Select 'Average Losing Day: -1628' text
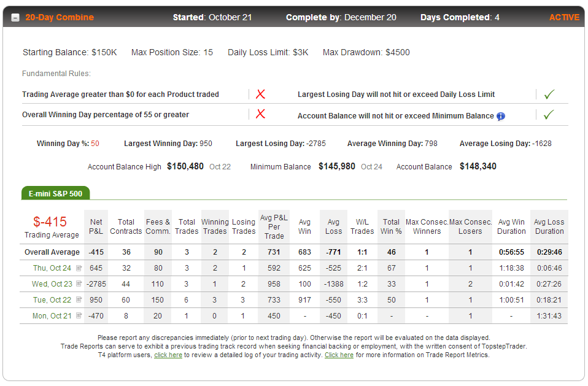The image size is (588, 386). click(x=506, y=144)
